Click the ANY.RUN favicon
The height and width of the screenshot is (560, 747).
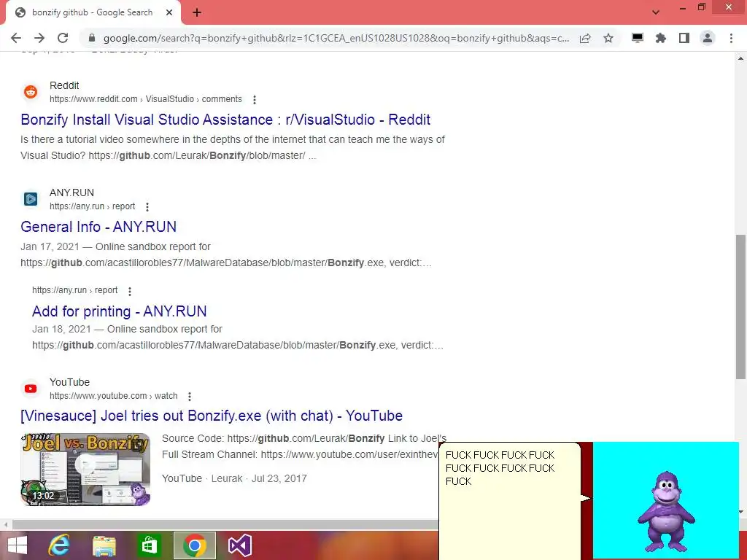[x=31, y=198]
